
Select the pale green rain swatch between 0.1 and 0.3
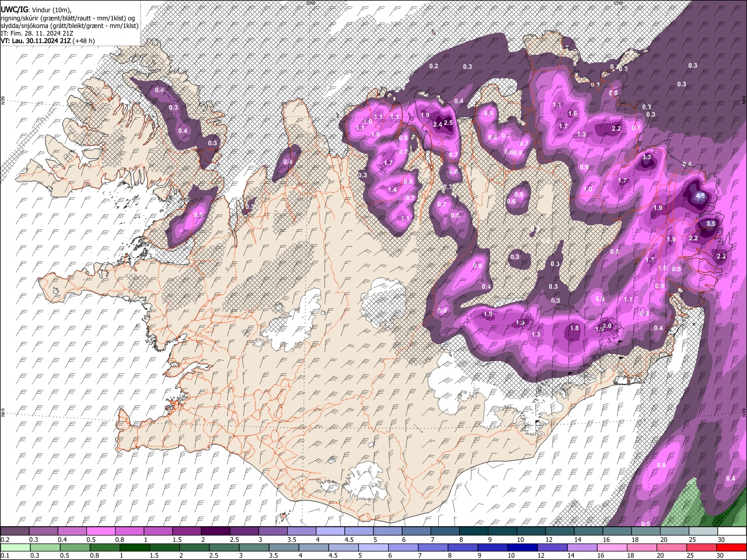pos(15,547)
